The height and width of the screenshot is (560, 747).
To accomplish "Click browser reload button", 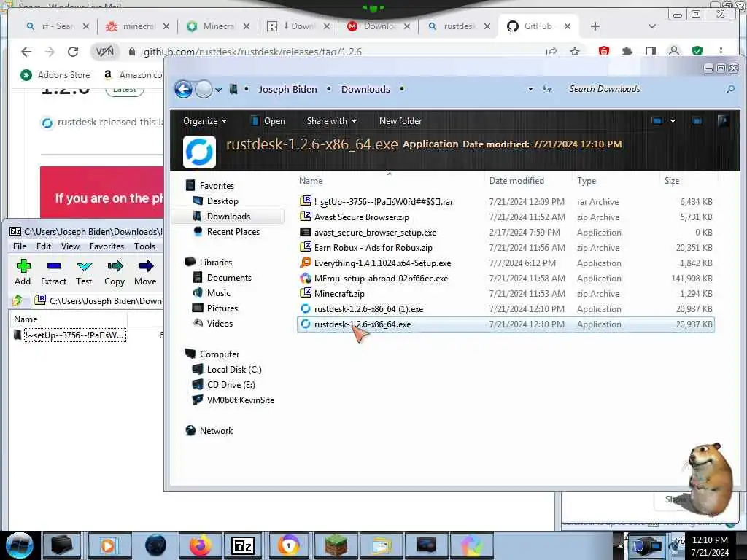I will click(72, 52).
